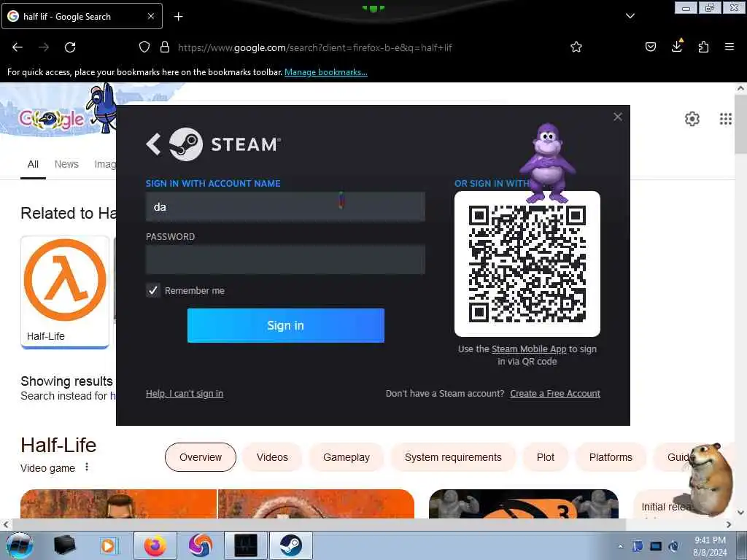Viewport: 747px width, 560px height.
Task: Open the media player taskbar icon
Action: click(109, 545)
